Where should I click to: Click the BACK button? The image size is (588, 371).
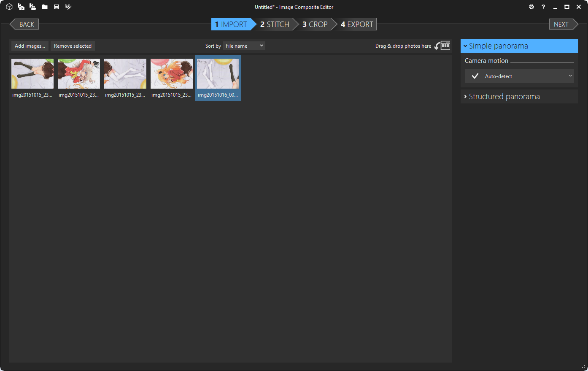[24, 24]
